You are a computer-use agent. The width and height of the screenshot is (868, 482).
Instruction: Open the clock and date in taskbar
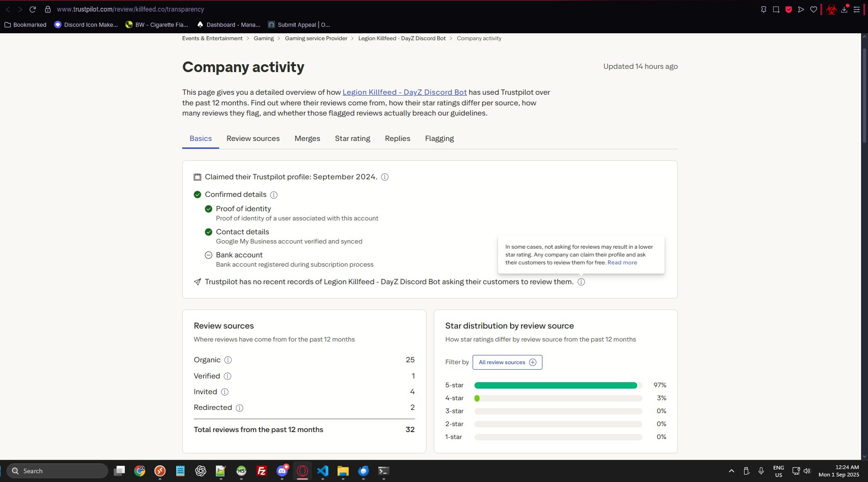click(x=839, y=471)
